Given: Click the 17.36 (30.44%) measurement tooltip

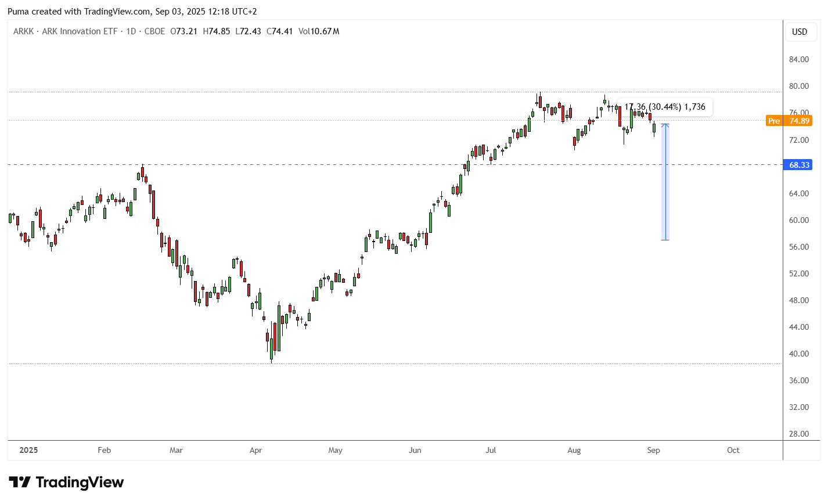Looking at the screenshot, I should (x=665, y=107).
